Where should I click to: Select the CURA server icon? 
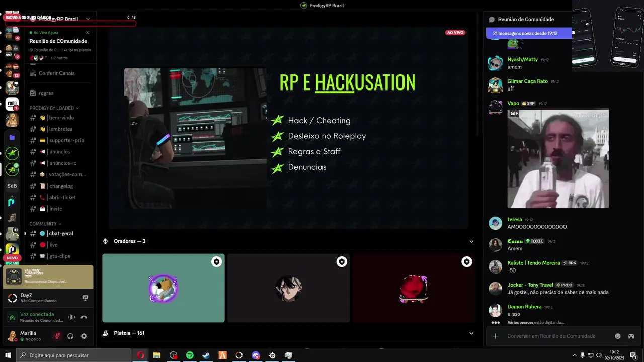pyautogui.click(x=12, y=104)
